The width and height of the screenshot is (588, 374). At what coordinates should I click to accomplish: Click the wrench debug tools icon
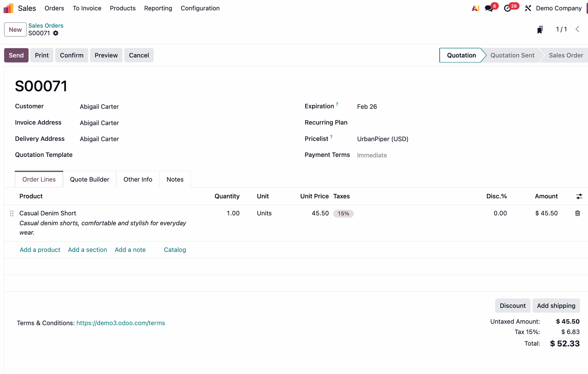click(528, 8)
